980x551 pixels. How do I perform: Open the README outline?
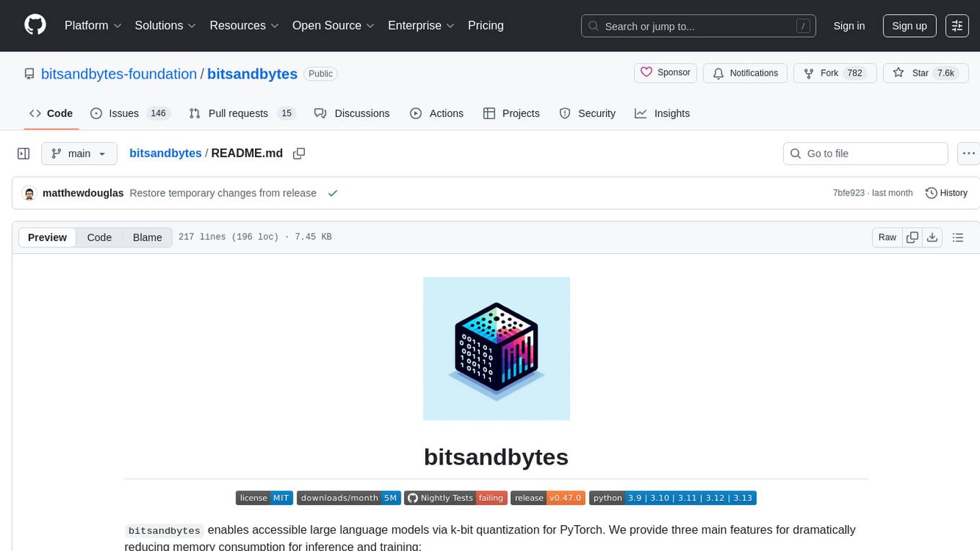pyautogui.click(x=958, y=237)
